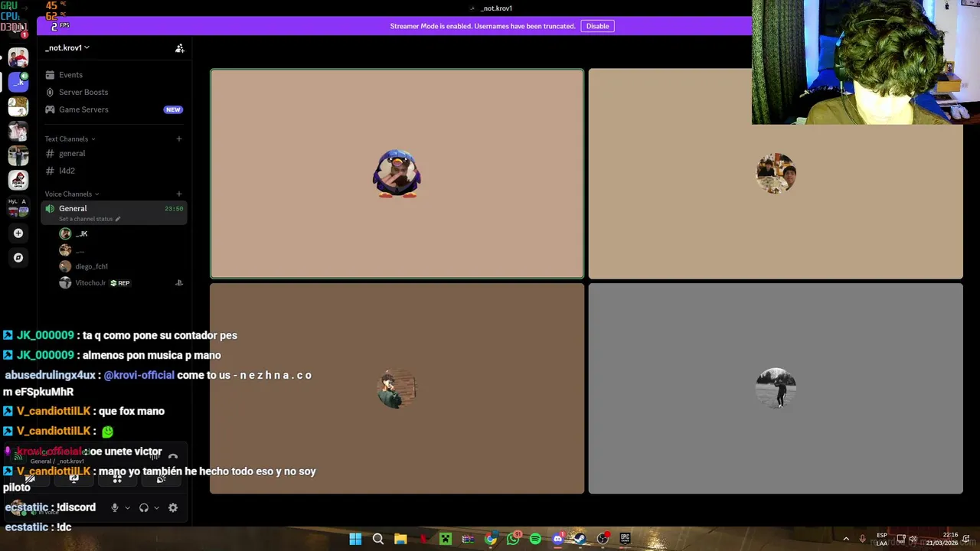Select the penguin avatar video tile
This screenshot has height=551, width=980.
click(x=397, y=174)
